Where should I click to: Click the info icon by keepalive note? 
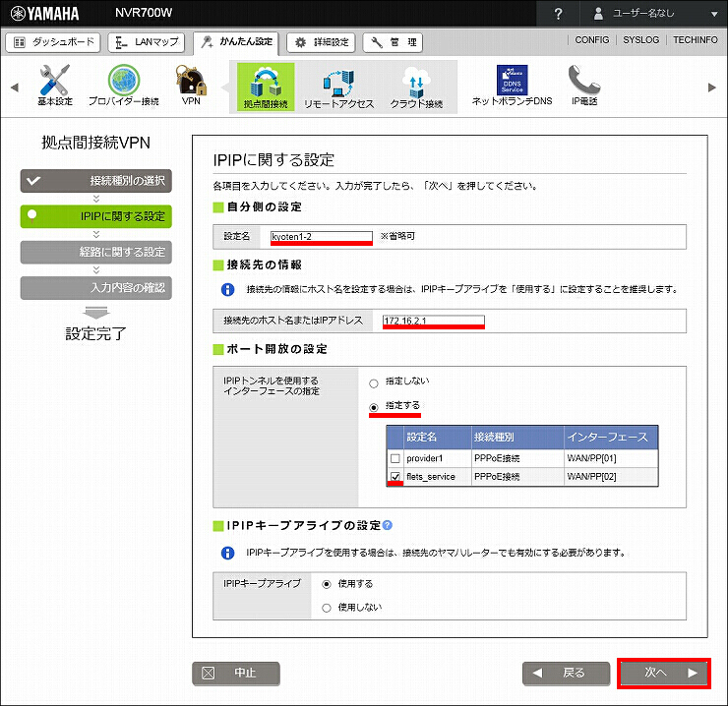pyautogui.click(x=227, y=553)
